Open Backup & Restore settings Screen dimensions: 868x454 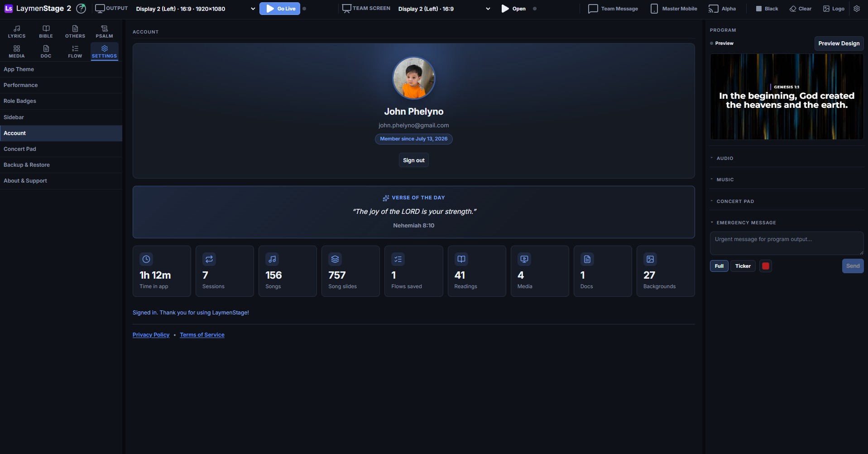click(61, 165)
